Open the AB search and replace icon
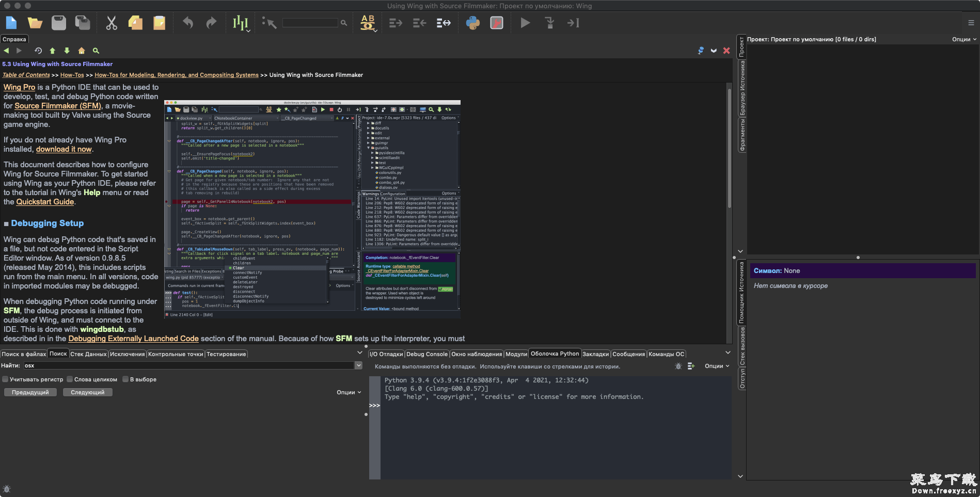Image resolution: width=980 pixels, height=497 pixels. tap(368, 23)
